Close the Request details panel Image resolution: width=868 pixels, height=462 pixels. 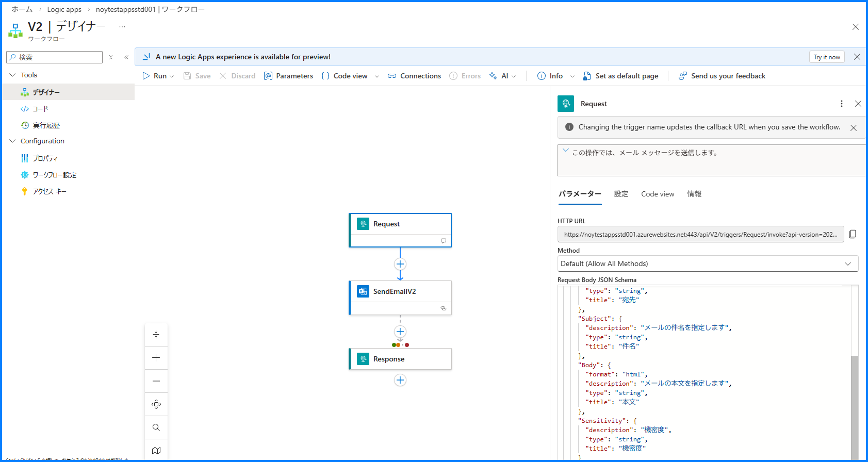tap(858, 104)
